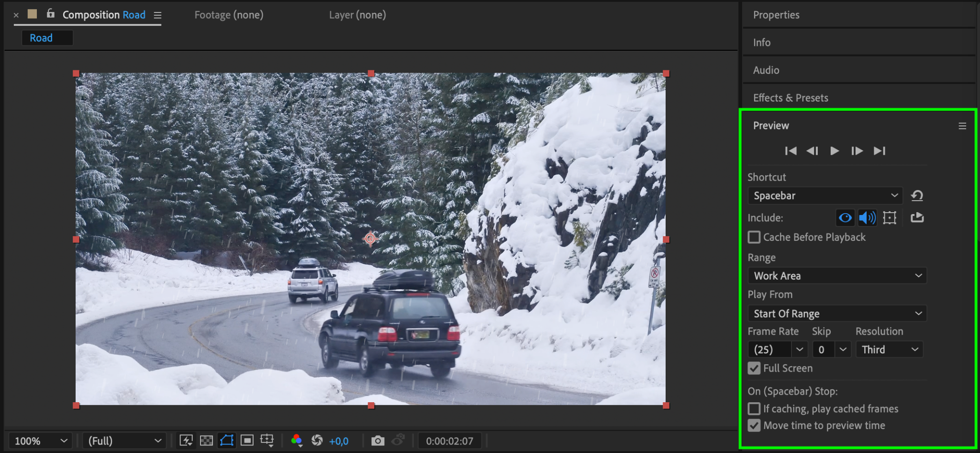Open Fast Previews options

pos(186,441)
